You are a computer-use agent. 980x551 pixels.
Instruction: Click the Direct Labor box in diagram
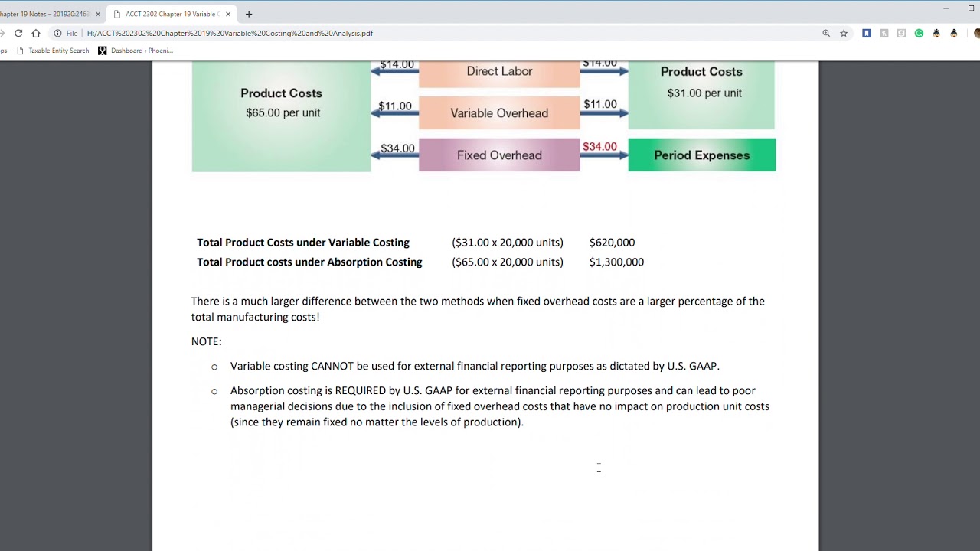pos(499,73)
